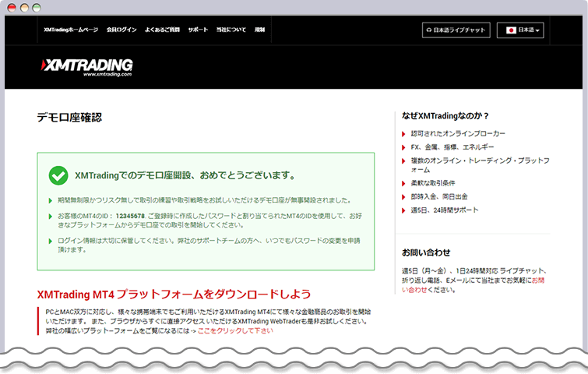Click the デモ口座開設、おめでとうございます message
This screenshot has height=374, width=588.
tap(185, 175)
